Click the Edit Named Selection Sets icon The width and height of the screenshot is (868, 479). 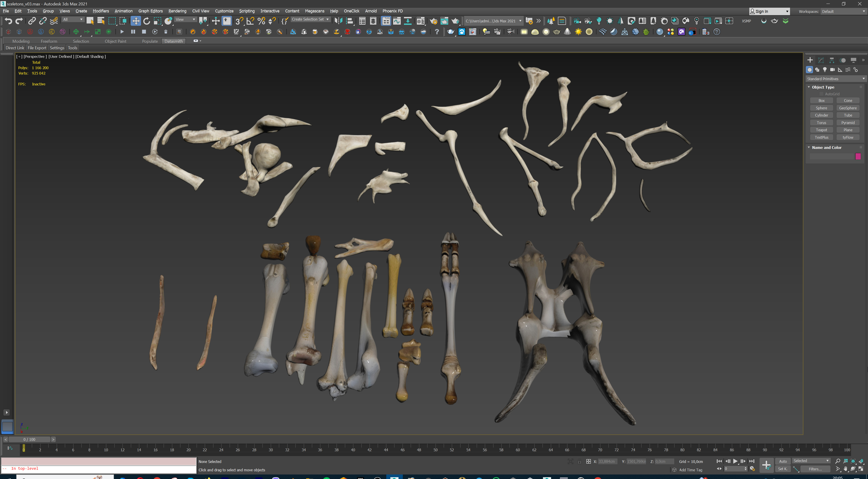point(285,21)
